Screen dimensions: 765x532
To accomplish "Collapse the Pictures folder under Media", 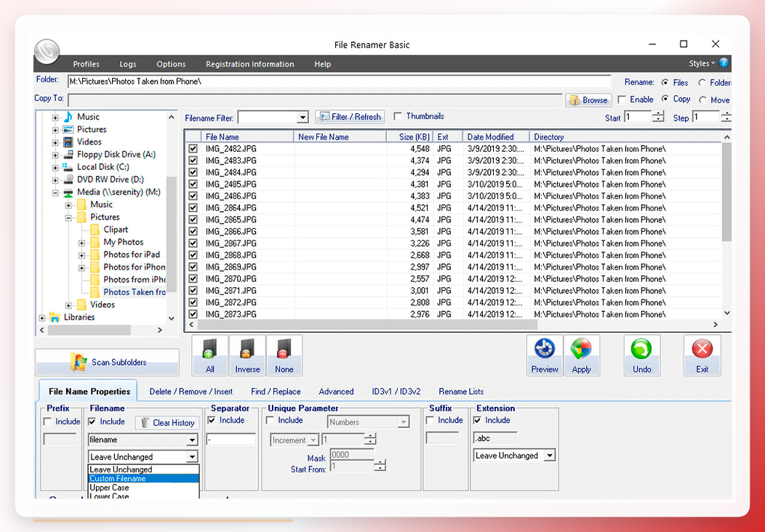I will tap(68, 217).
